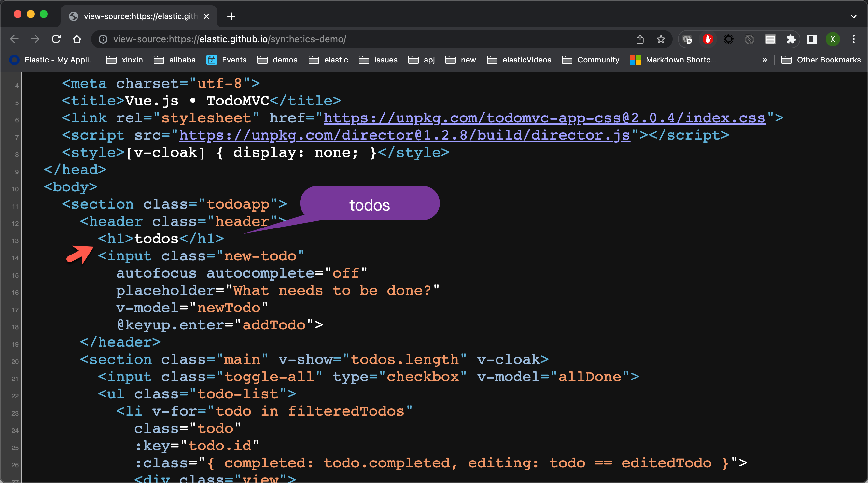Go to the browser home page

tap(77, 39)
